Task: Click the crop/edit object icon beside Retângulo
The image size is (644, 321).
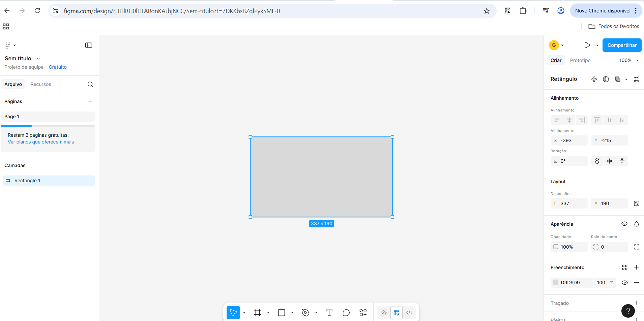Action: [637, 79]
